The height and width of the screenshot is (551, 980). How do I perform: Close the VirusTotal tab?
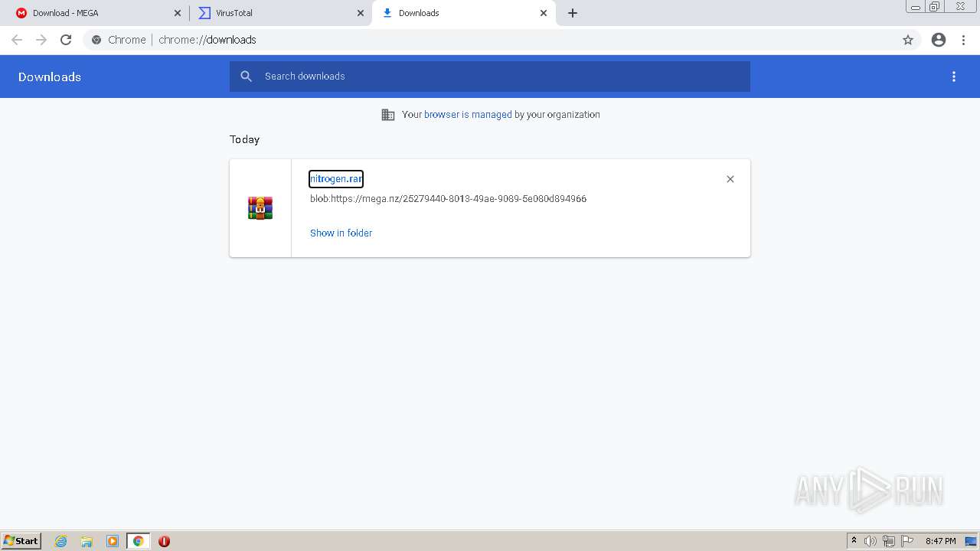tap(361, 13)
